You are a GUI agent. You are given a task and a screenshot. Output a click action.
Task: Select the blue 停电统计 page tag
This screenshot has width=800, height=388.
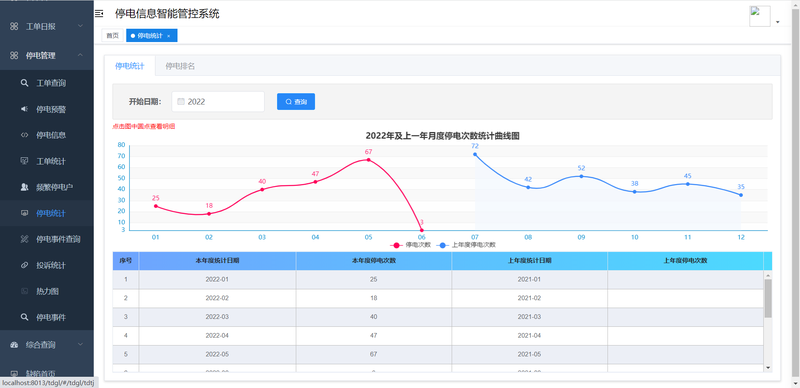[x=152, y=35]
